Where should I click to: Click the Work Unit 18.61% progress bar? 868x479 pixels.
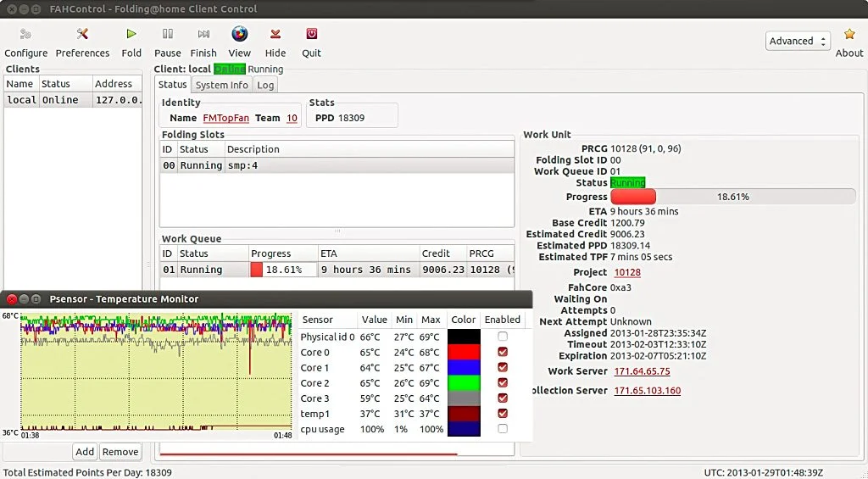click(733, 197)
